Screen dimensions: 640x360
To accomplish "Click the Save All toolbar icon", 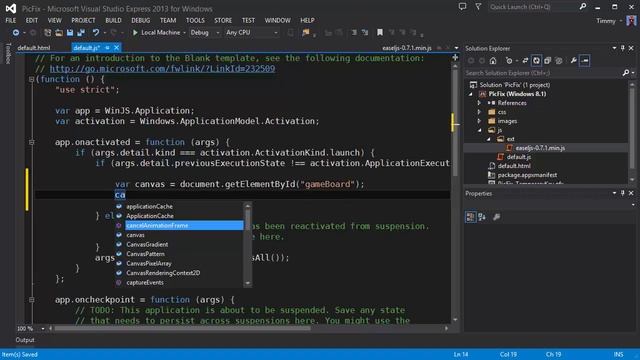I will tap(81, 32).
